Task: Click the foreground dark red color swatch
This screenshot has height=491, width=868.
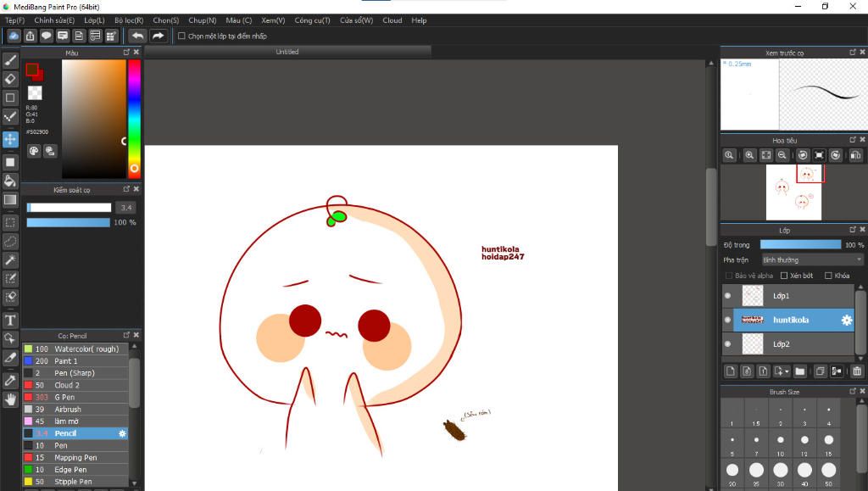Action: click(x=32, y=70)
